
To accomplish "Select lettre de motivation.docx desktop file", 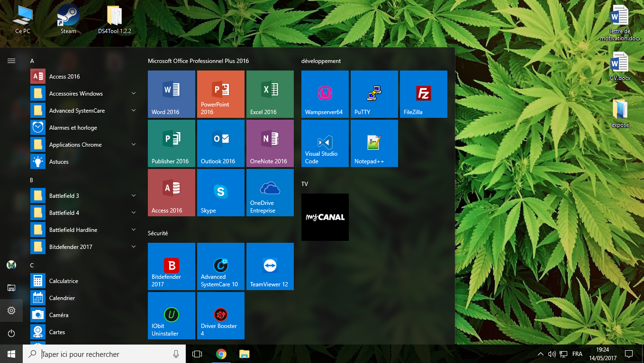I will pos(620,23).
